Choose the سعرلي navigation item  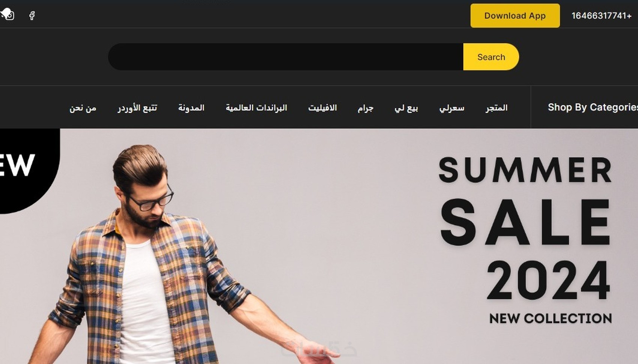coord(451,108)
